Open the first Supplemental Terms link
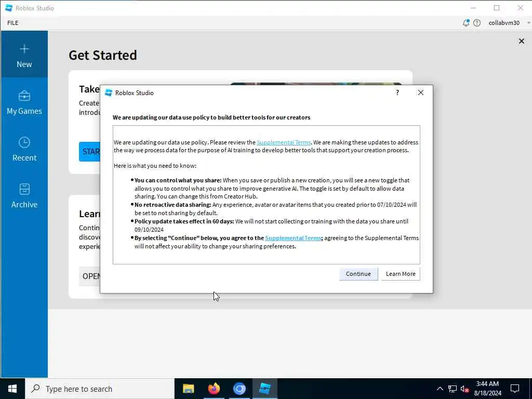This screenshot has width=532, height=399. pos(283,142)
